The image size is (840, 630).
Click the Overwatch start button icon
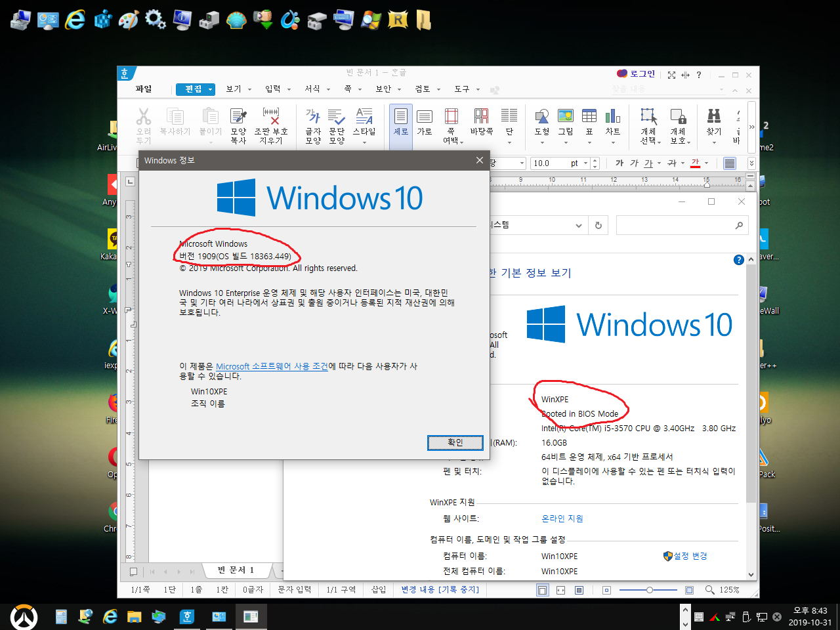coord(24,617)
